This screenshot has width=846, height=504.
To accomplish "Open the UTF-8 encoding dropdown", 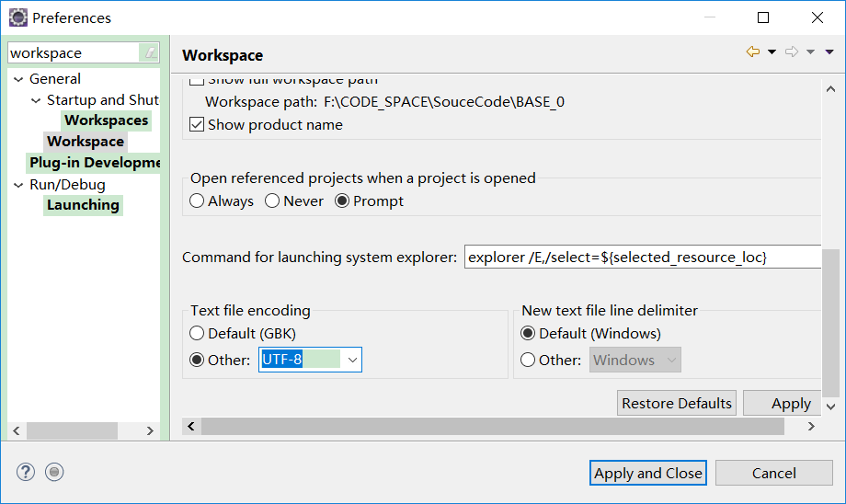I will pos(352,360).
